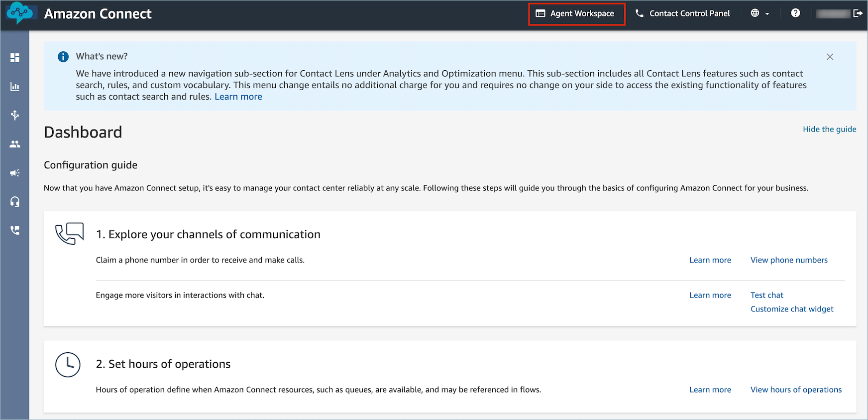This screenshot has height=420, width=868.
Task: Open the Users sidebar icon
Action: pyautogui.click(x=15, y=144)
